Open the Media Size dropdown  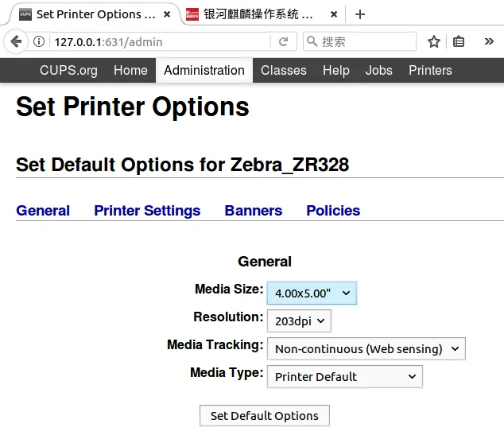coord(312,293)
